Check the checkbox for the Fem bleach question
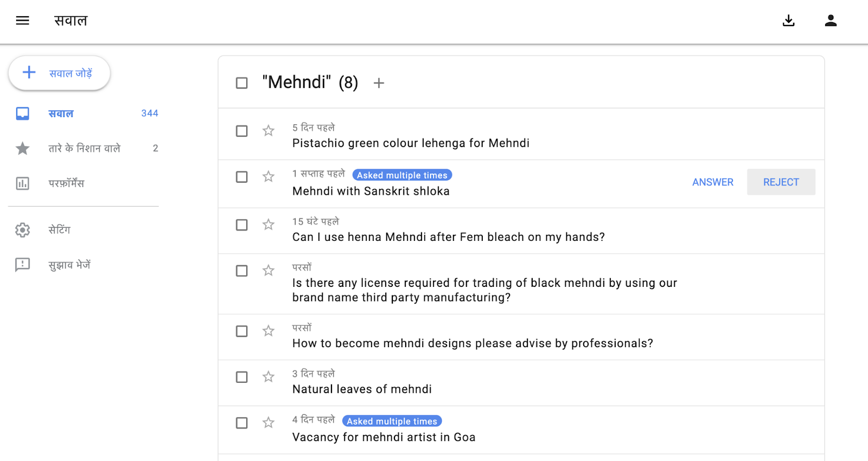The width and height of the screenshot is (868, 461). tap(241, 225)
